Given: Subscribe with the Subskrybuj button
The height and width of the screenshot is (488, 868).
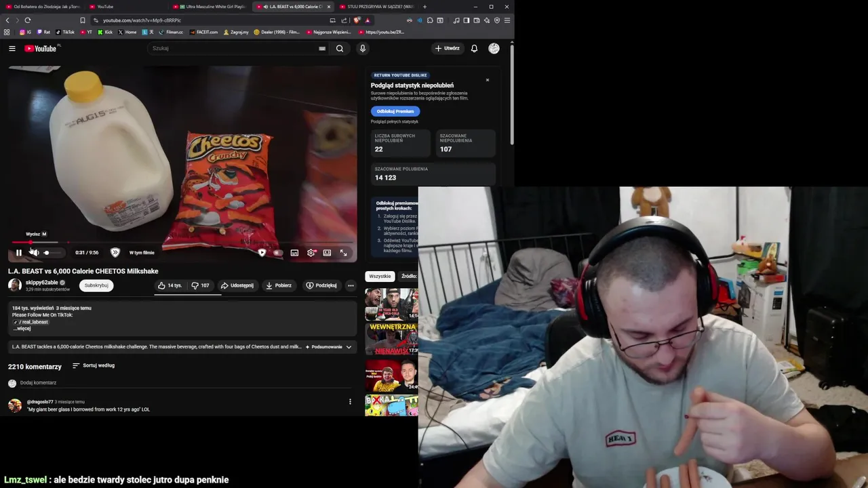Looking at the screenshot, I should [96, 285].
